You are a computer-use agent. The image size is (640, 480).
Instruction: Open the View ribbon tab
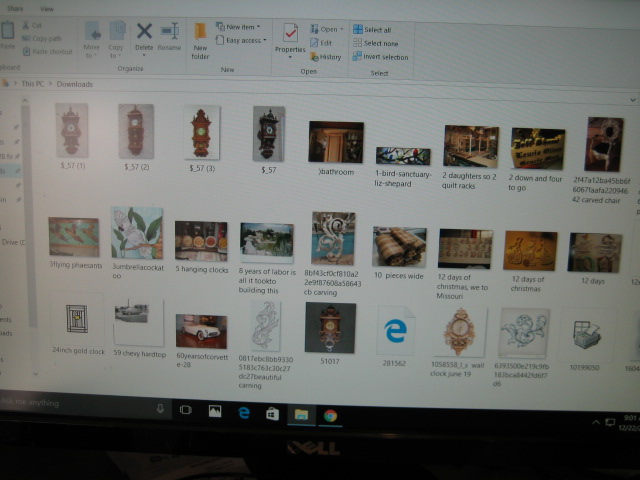point(47,9)
